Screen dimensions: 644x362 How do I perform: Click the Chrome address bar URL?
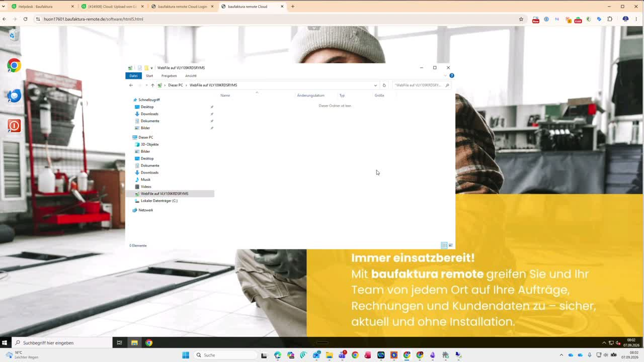point(94,19)
